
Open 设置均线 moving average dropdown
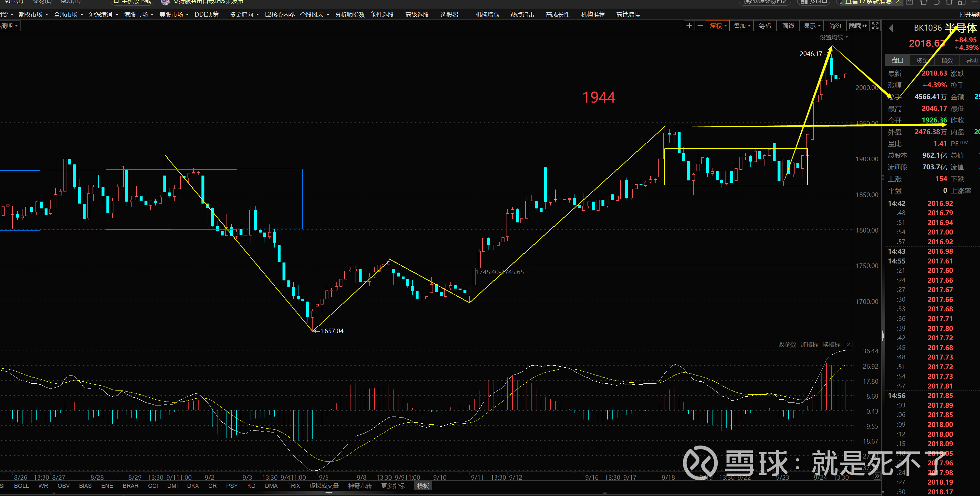point(834,37)
